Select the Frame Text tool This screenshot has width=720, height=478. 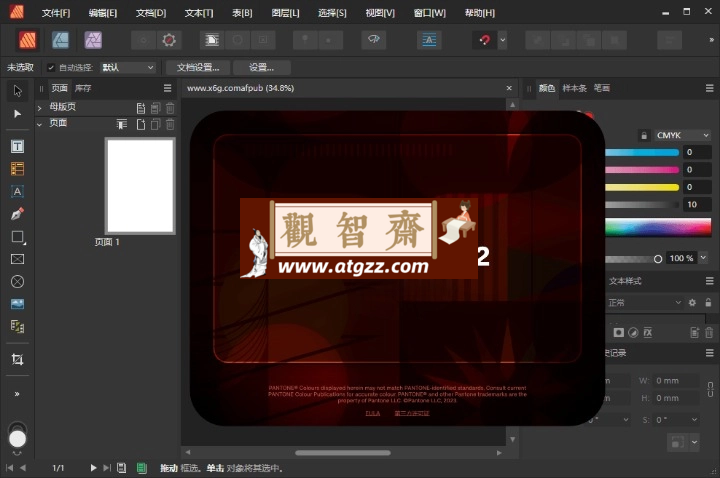tap(17, 146)
